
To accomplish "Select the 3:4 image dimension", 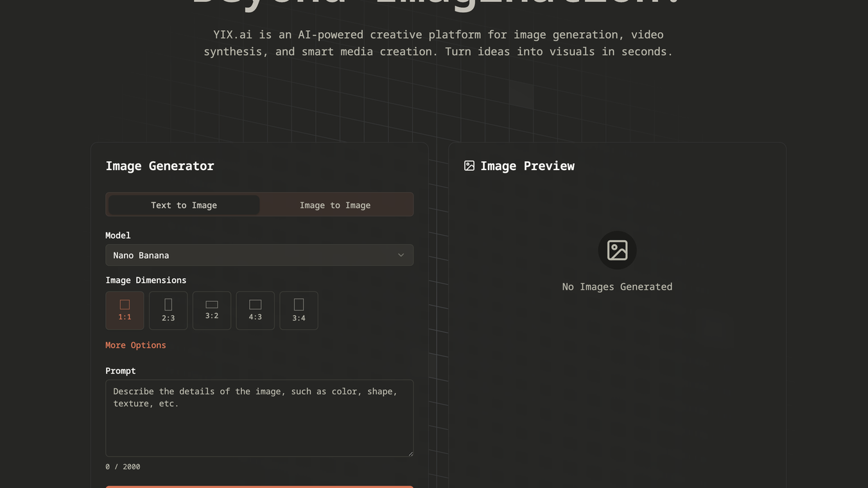I will point(299,311).
